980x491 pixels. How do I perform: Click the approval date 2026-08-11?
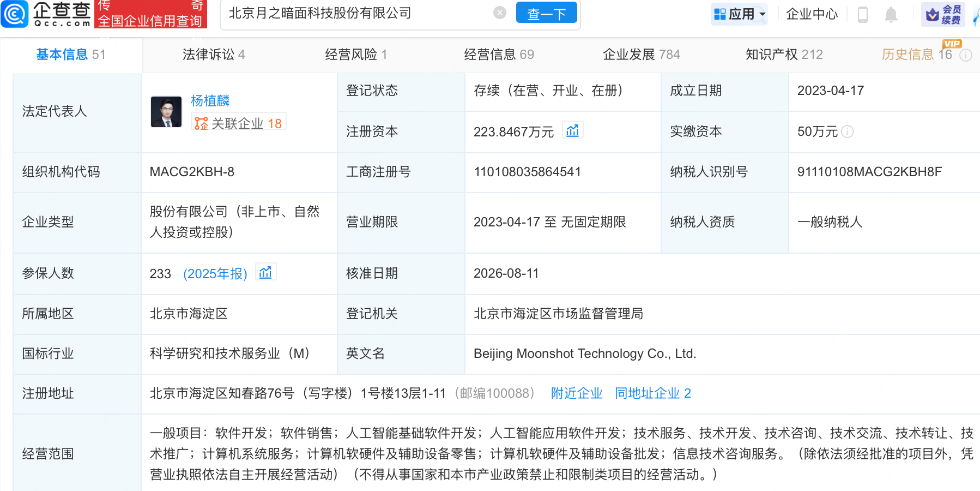click(x=506, y=273)
